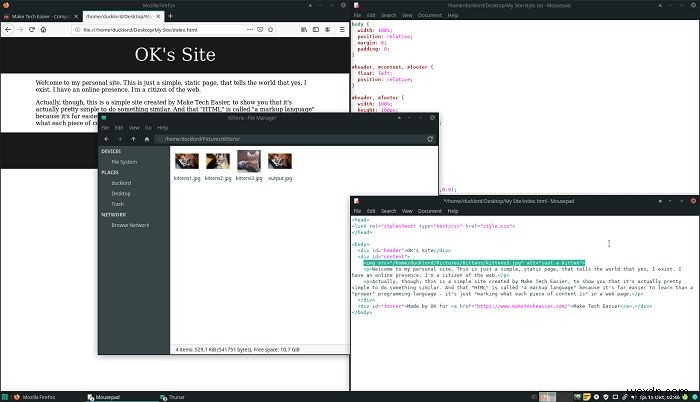Bookmark this page with the star icon
The image size is (700, 402).
(x=271, y=29)
